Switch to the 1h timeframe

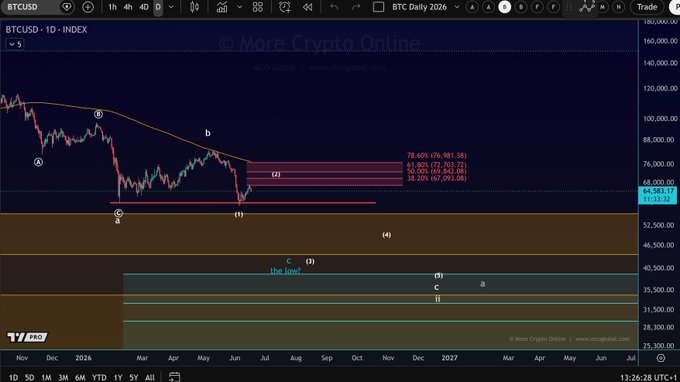pos(112,7)
